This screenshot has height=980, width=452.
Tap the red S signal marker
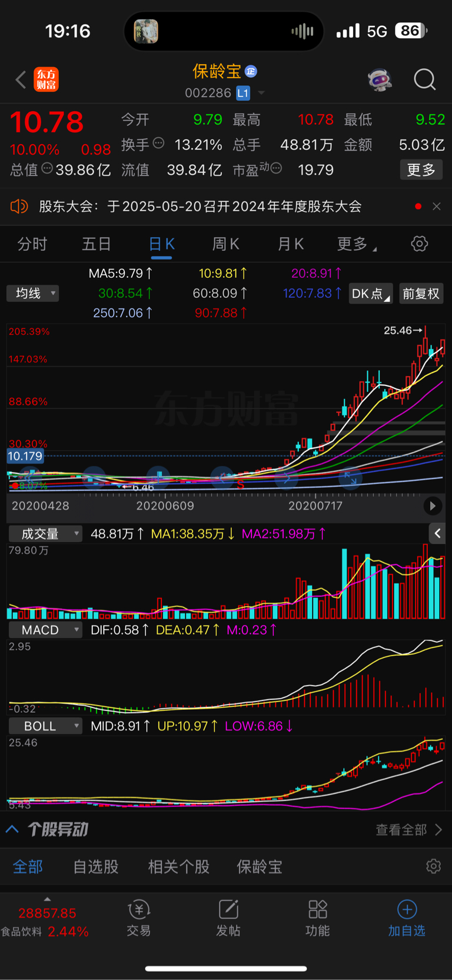[240, 484]
